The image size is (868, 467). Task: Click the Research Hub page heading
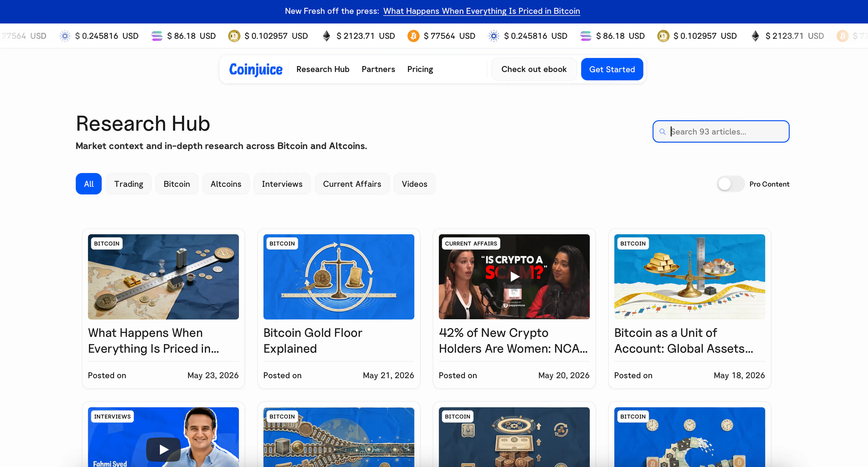[x=143, y=124]
